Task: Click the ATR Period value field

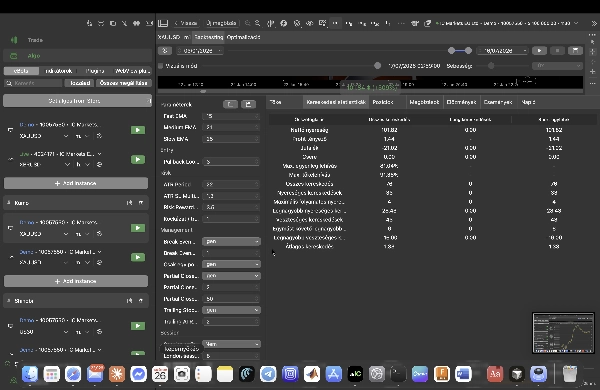Action: click(231, 184)
